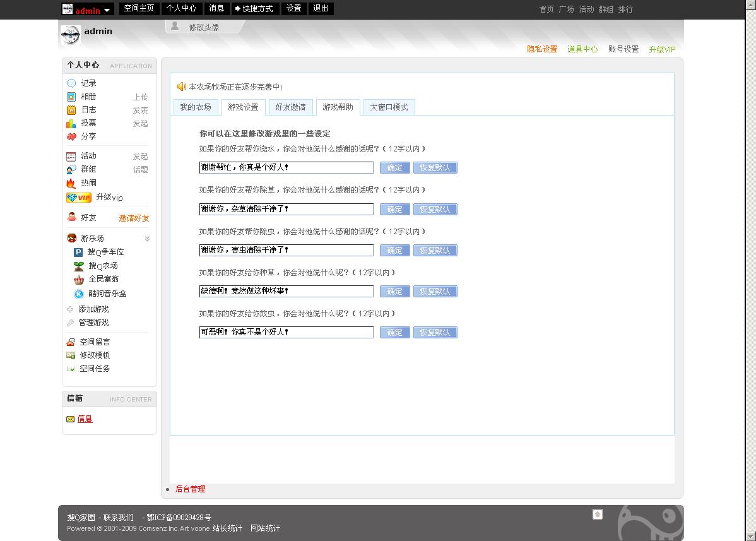The width and height of the screenshot is (756, 541).
Task: Click the 全民富翁 crown icon
Action: pyautogui.click(x=78, y=279)
